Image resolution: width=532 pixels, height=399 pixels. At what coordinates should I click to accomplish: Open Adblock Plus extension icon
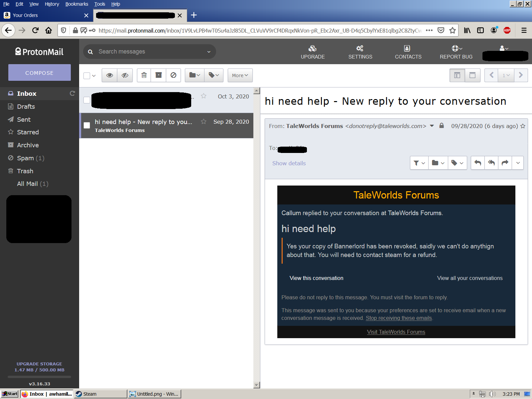click(507, 30)
